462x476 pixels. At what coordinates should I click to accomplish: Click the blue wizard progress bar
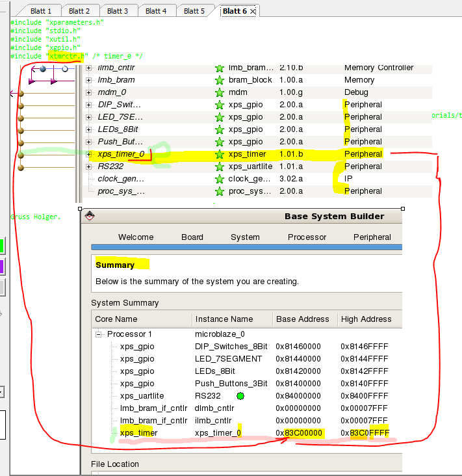[x=247, y=247]
